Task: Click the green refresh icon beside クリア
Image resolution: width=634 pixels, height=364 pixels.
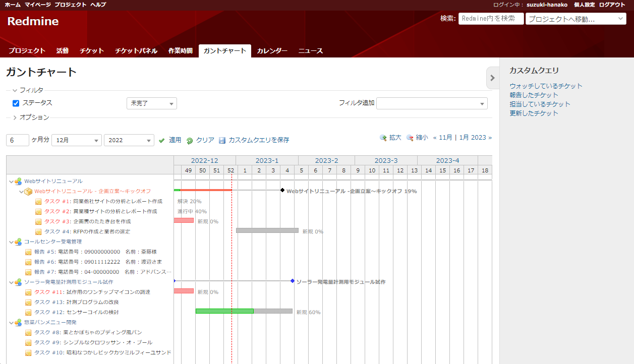Action: pos(190,141)
